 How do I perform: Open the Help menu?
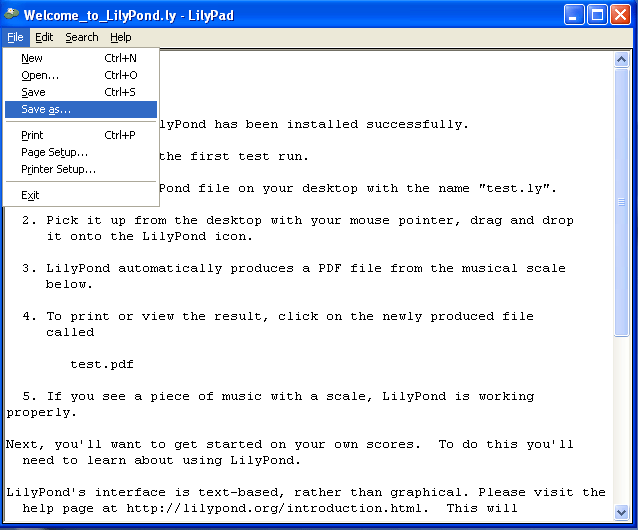(x=120, y=37)
